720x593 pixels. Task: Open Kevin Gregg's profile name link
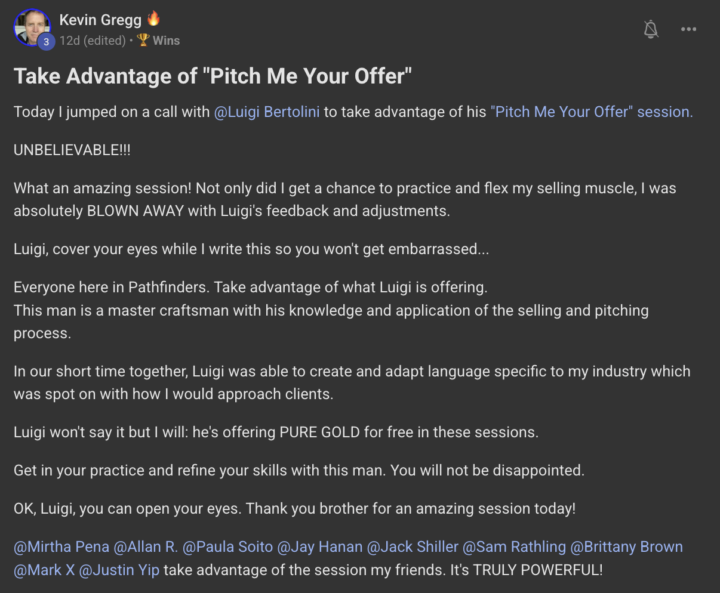[101, 19]
